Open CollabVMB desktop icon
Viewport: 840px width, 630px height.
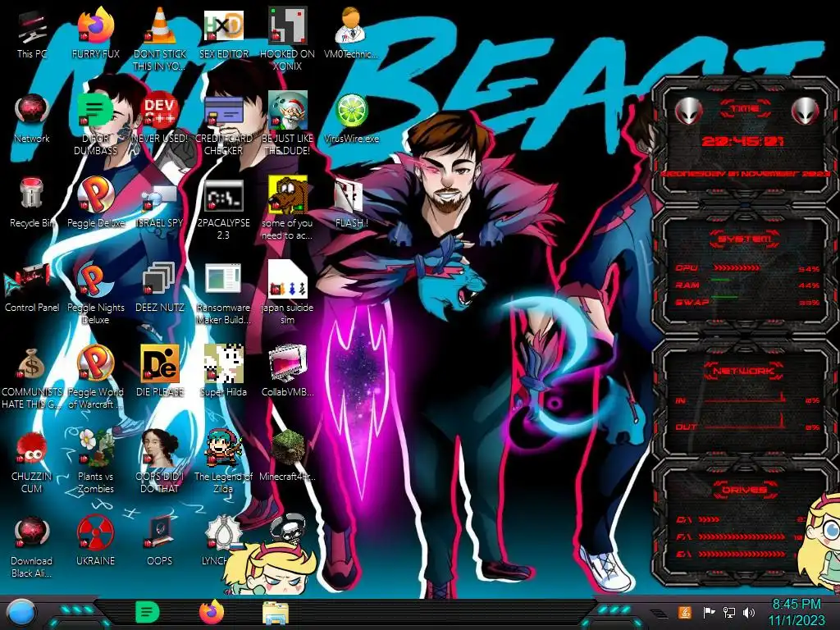pyautogui.click(x=287, y=364)
